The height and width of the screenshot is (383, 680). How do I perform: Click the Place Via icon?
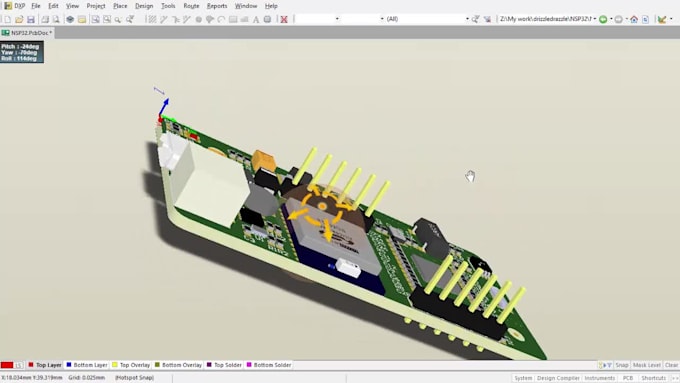coord(210,19)
